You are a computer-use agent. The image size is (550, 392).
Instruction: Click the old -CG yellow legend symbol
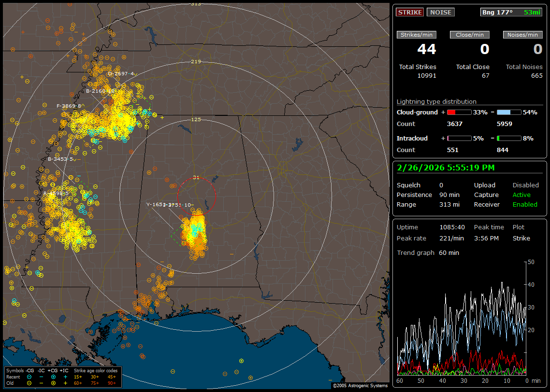pos(29,383)
